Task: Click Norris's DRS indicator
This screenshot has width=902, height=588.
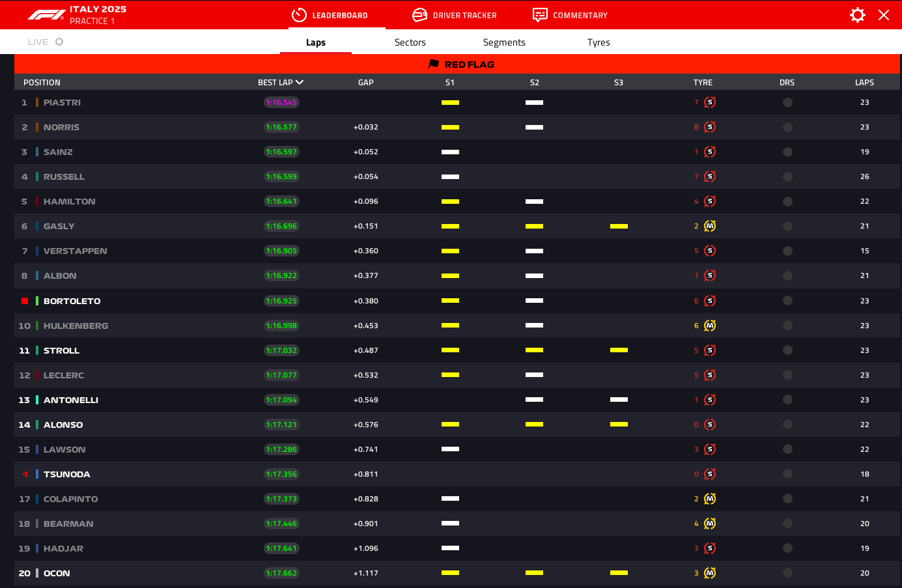Action: pos(787,127)
